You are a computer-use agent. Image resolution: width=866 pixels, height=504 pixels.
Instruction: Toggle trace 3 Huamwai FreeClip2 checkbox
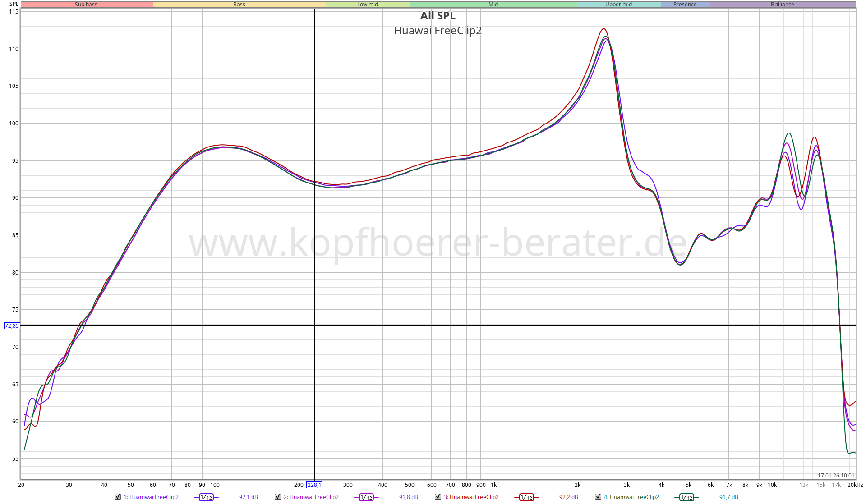click(x=438, y=497)
